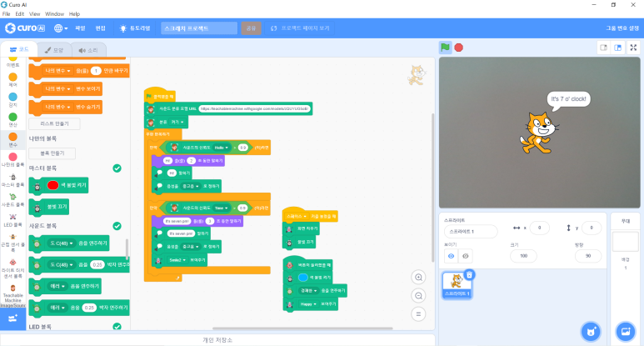Open the 편집 (Edit) menu in blue bar
The image size is (644, 346).
101,28
